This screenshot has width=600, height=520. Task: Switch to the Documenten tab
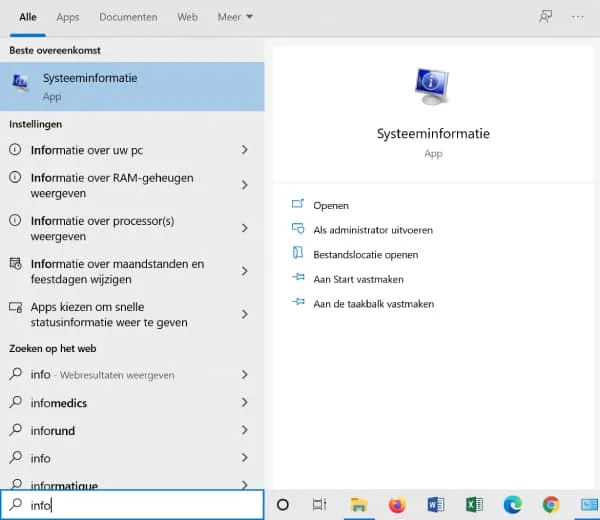(x=128, y=17)
